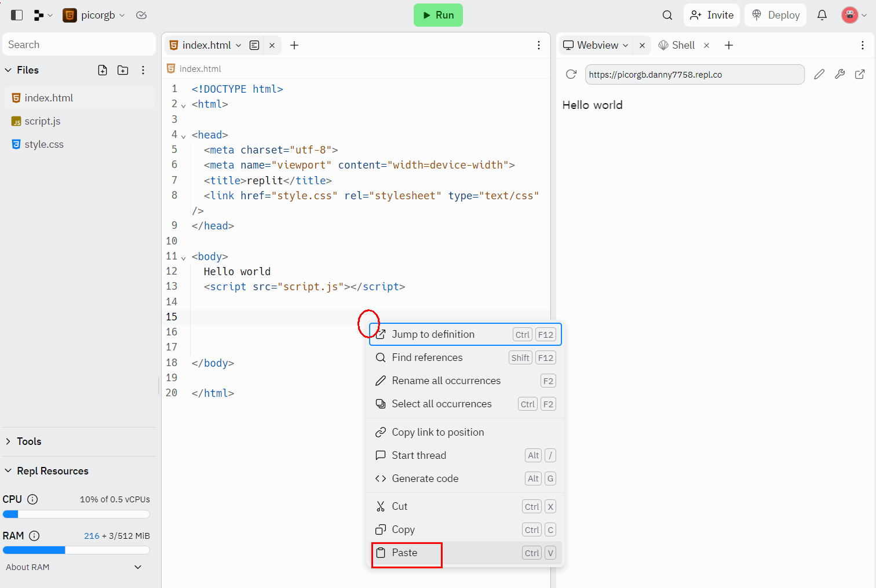Invite collaborators to the Repl
The width and height of the screenshot is (876, 588).
coord(711,15)
